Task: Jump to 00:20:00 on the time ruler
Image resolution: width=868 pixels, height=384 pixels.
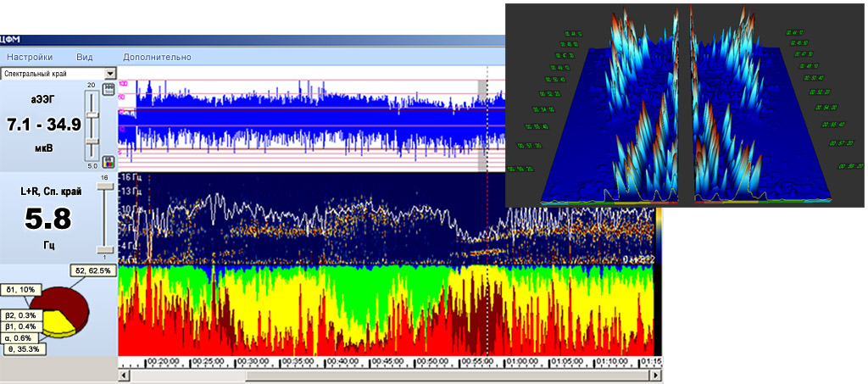Action: pos(162,363)
